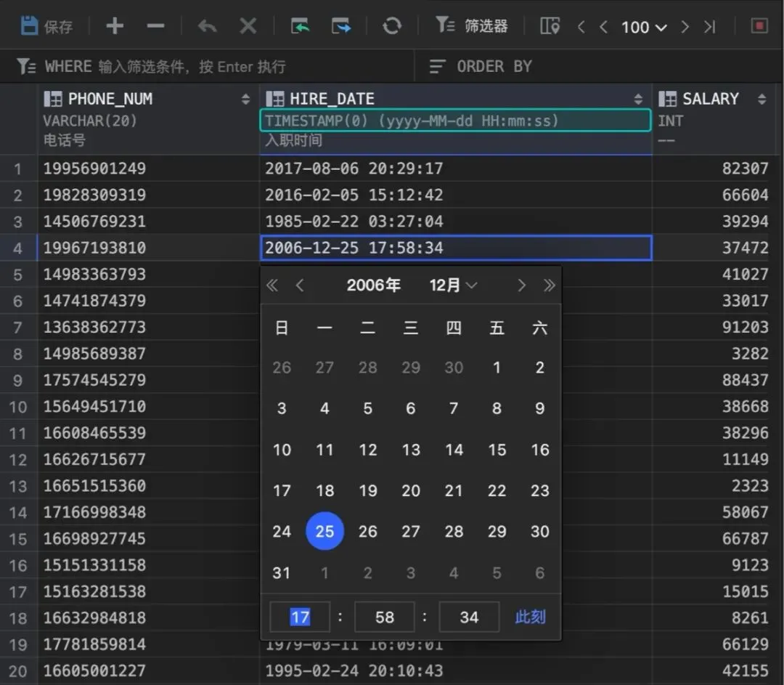Viewport: 784px width, 685px height.
Task: Go to previous page arrow
Action: [603, 27]
